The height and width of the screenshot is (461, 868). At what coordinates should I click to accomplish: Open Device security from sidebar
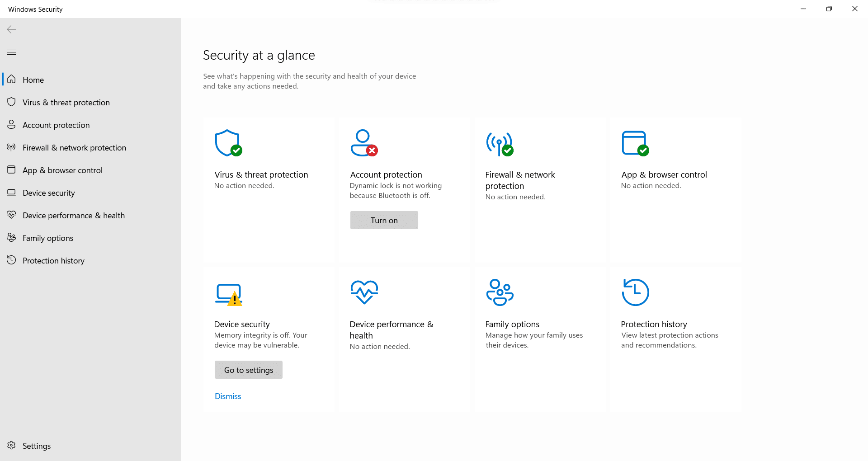[x=90, y=193]
